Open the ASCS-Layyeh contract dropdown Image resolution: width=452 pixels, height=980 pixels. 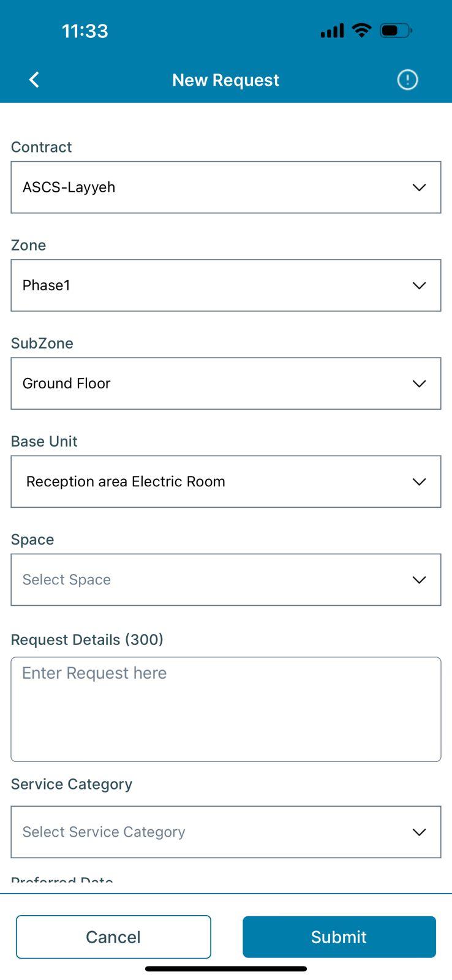tap(226, 187)
